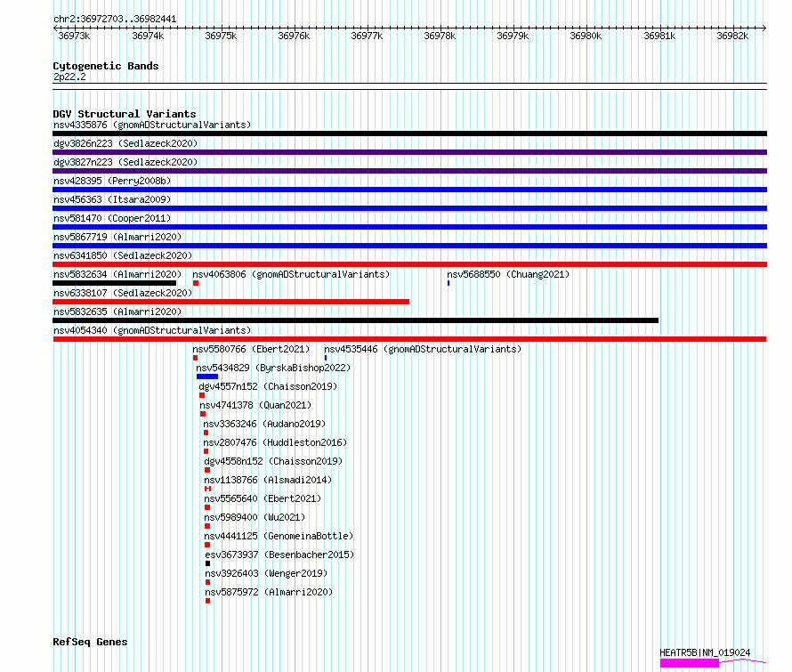The height and width of the screenshot is (672, 792).
Task: Click the red nsv4054340 variant bar
Action: 409,339
